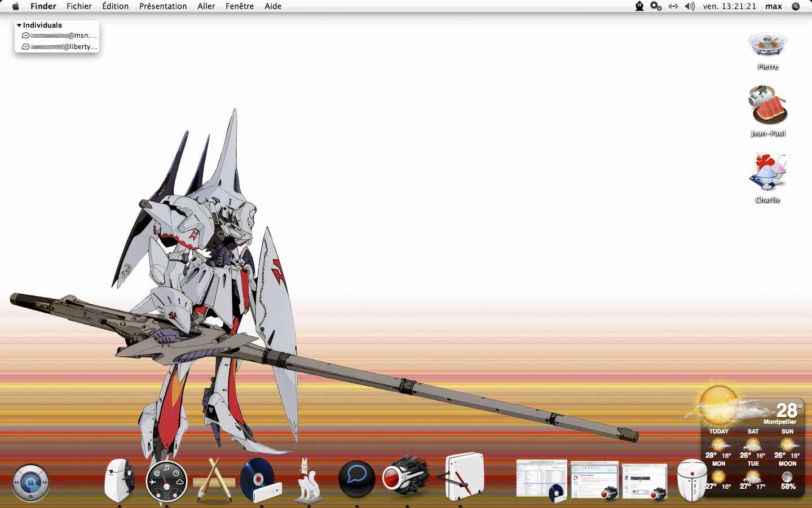This screenshot has width=812, height=508.
Task: Skip to next track on music controller
Action: tap(45, 483)
